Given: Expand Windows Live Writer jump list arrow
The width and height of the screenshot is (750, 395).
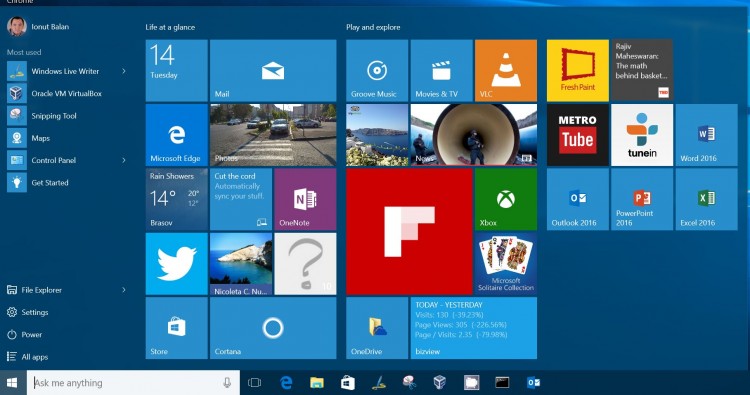Looking at the screenshot, I should click(x=124, y=71).
